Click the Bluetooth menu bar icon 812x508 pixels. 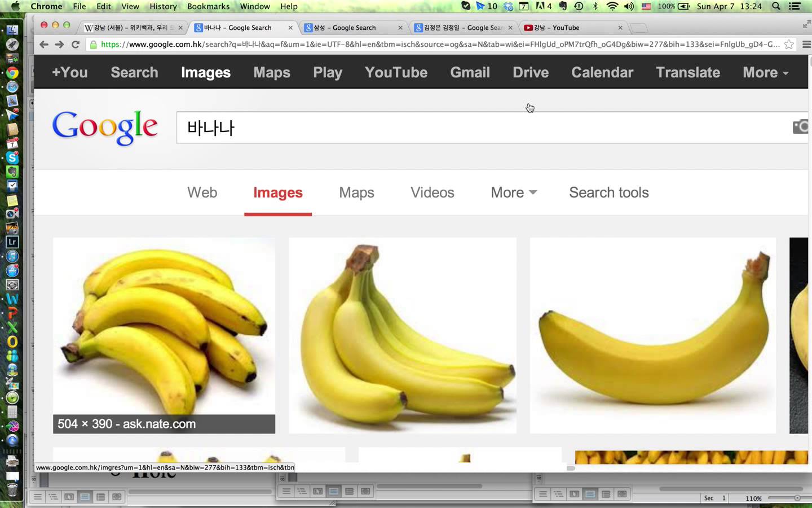pyautogui.click(x=595, y=6)
